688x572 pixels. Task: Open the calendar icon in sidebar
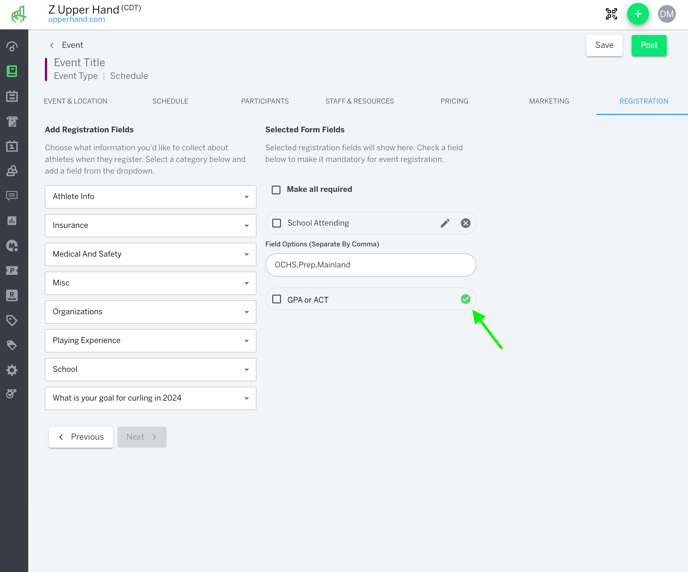coord(12,96)
